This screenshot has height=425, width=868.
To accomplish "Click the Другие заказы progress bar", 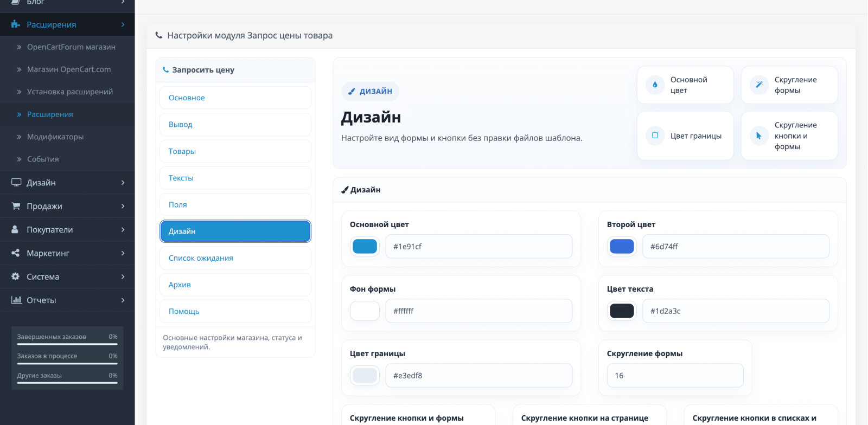I will 67,383.
